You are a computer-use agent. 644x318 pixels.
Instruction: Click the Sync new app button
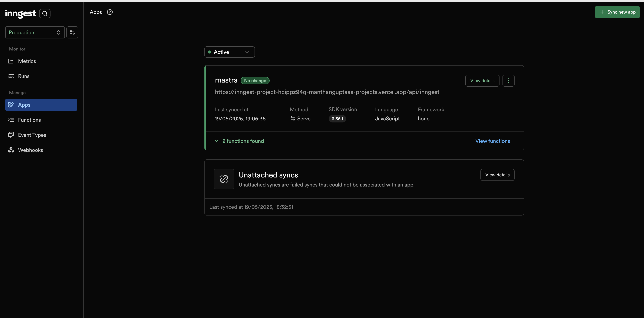click(617, 12)
